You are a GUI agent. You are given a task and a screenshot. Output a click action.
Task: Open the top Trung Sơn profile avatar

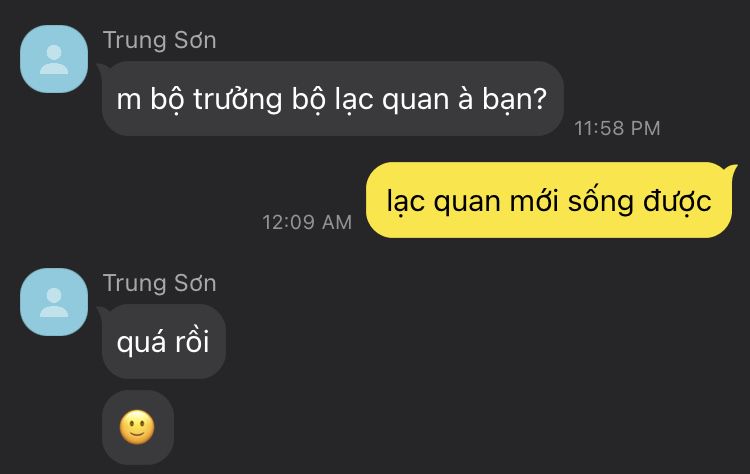click(54, 59)
